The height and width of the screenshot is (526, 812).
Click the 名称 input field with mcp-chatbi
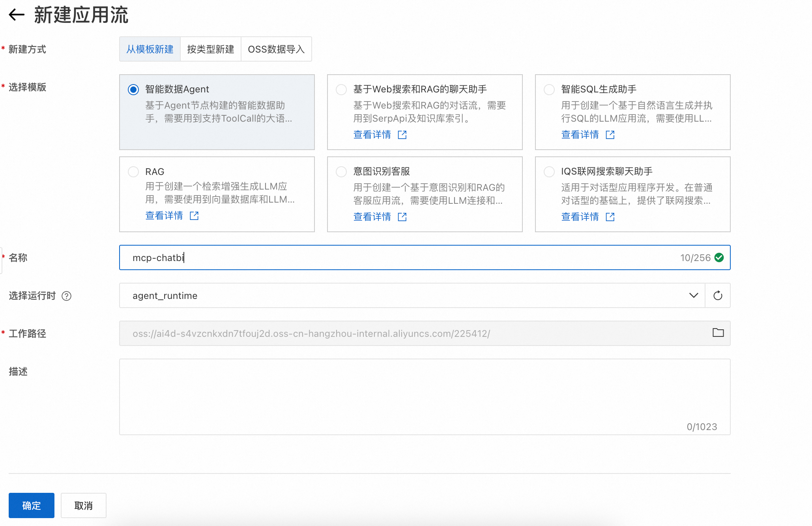point(395,257)
